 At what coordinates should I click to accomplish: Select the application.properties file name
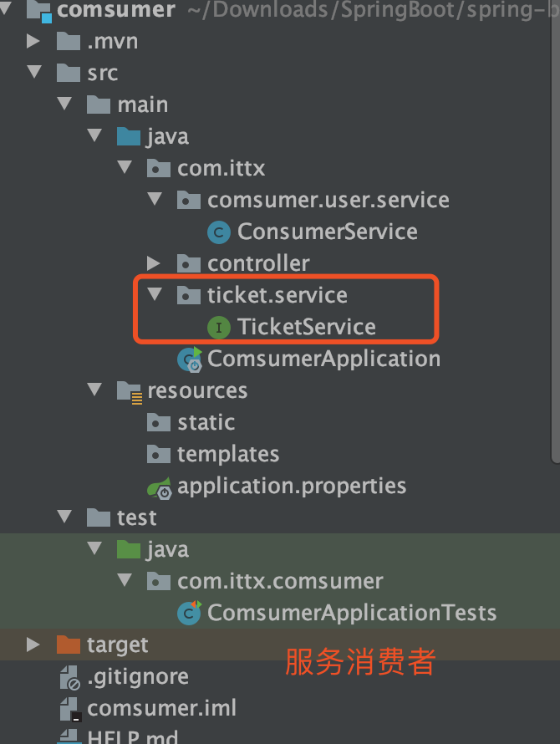coord(292,487)
